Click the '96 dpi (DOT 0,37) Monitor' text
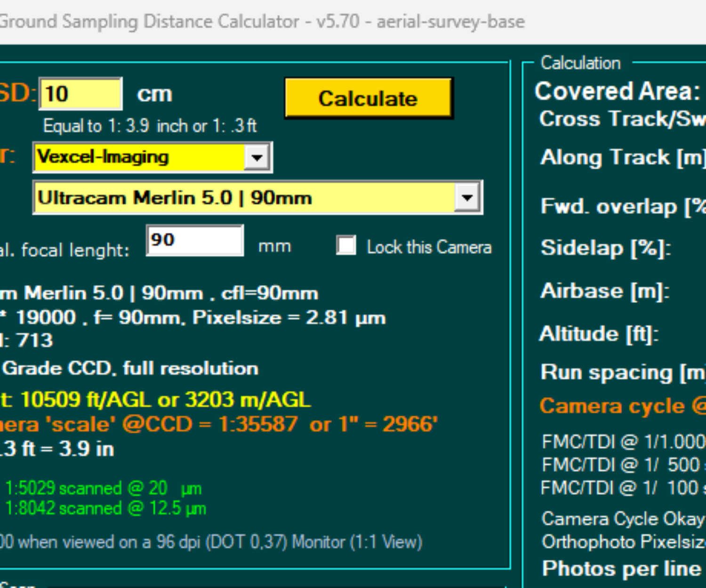The width and height of the screenshot is (706, 588). (x=251, y=542)
